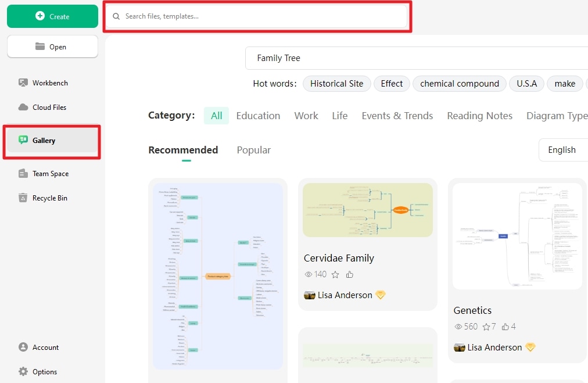Open the Recycle Bin
Screen dimensions: 588x383
49,198
